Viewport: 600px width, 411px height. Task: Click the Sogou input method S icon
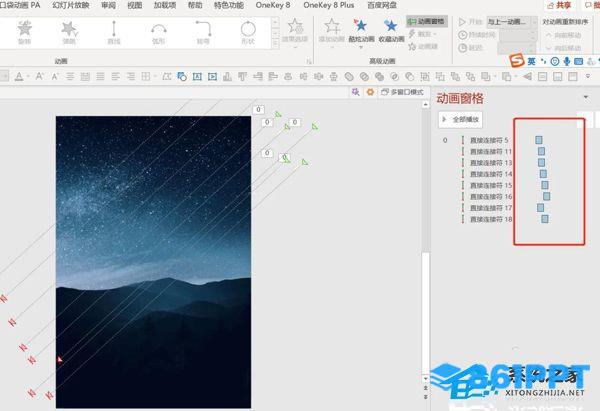[x=517, y=60]
